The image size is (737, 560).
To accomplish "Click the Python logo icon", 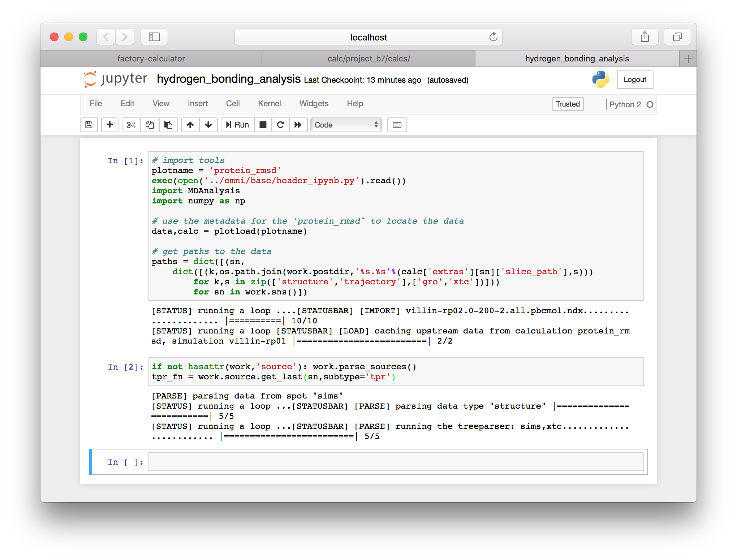I will pyautogui.click(x=600, y=79).
